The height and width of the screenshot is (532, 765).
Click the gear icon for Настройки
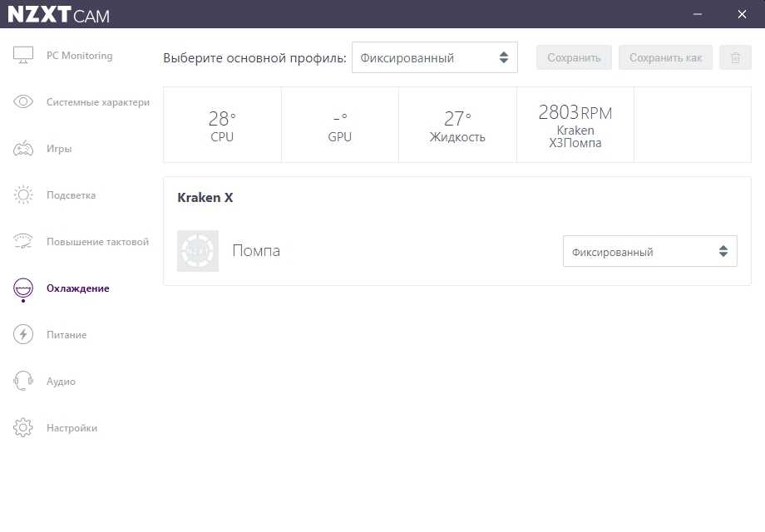(x=23, y=428)
